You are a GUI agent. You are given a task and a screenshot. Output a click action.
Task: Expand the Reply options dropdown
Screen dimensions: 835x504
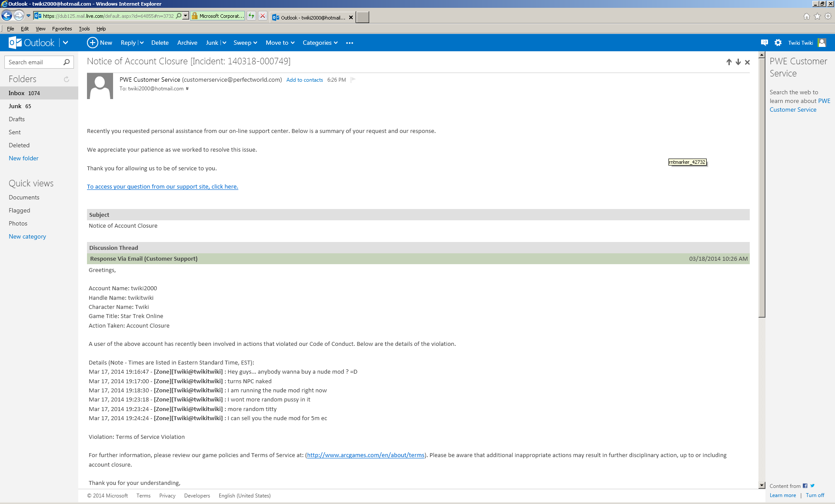click(141, 43)
